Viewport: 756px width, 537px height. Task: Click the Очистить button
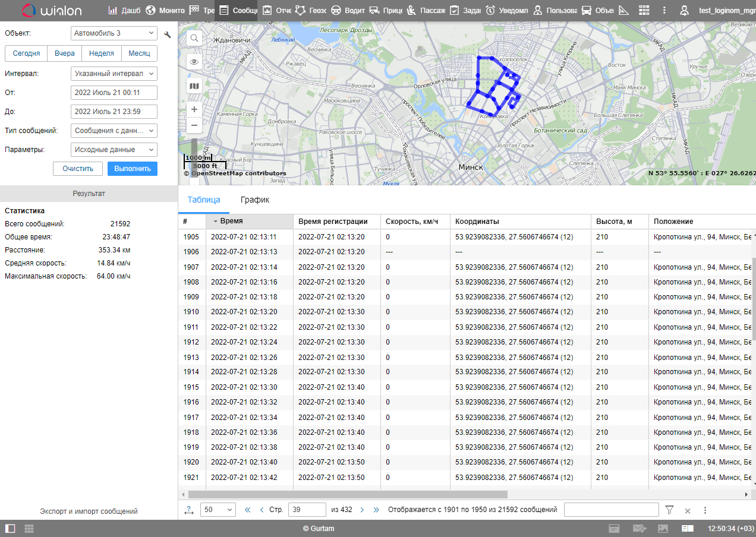78,169
